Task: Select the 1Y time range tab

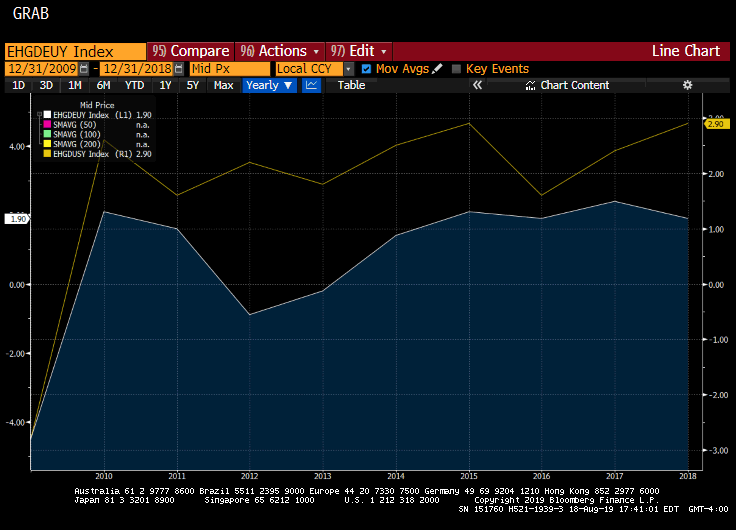Action: click(165, 85)
